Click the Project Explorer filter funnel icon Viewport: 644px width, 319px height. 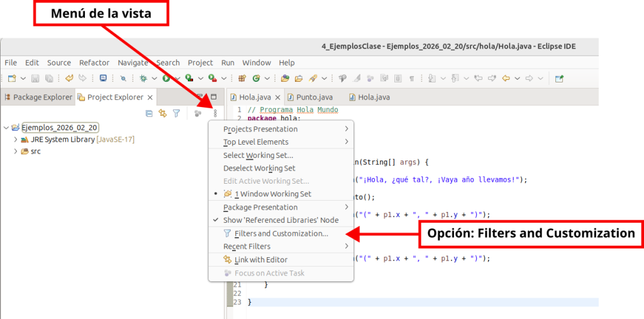click(x=177, y=114)
